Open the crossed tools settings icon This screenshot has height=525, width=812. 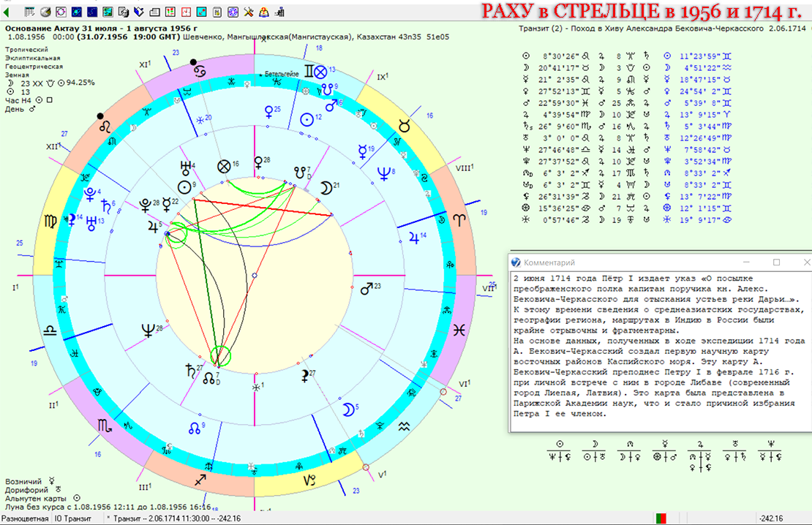coord(249,12)
